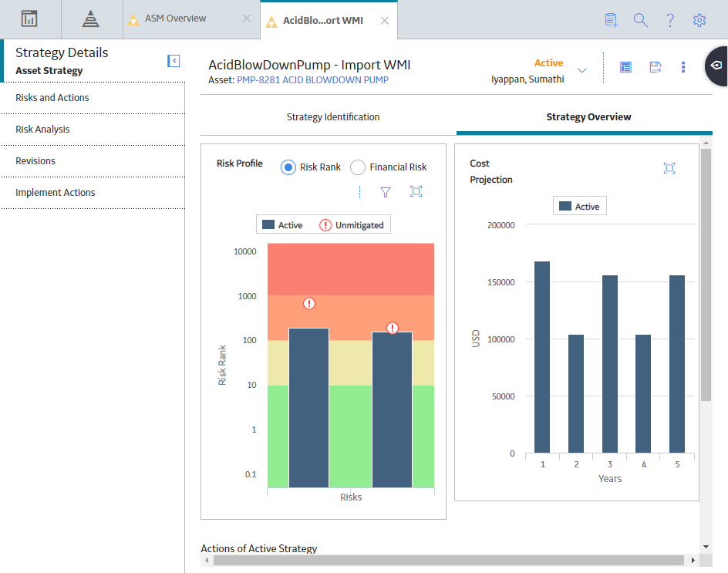
Task: Select the Risk Rank radio button
Action: coord(288,167)
